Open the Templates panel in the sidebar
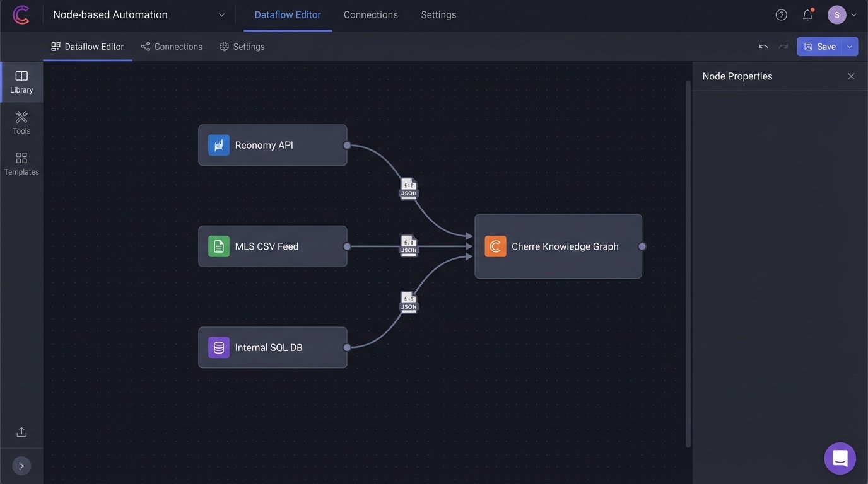Screen dimensions: 868x484 point(21,163)
